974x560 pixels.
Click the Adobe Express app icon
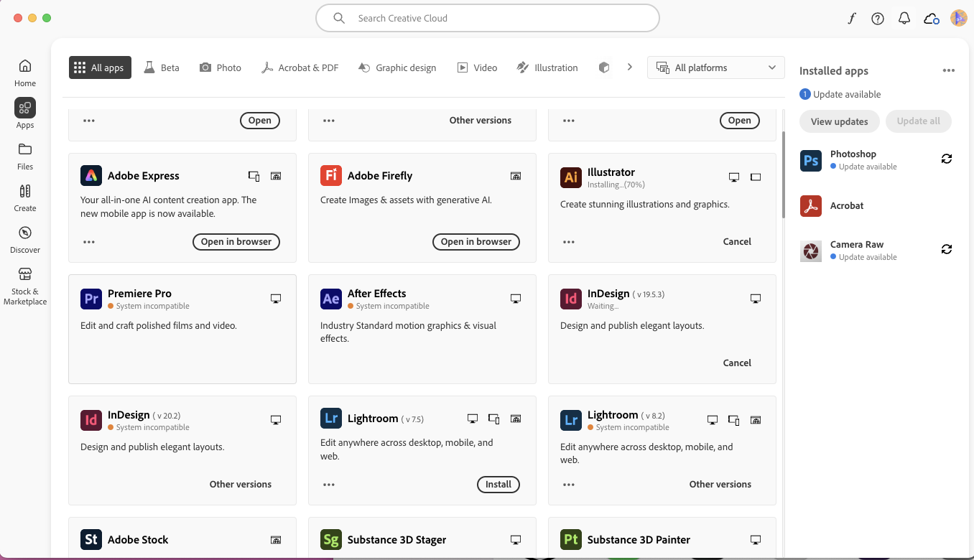(x=91, y=176)
